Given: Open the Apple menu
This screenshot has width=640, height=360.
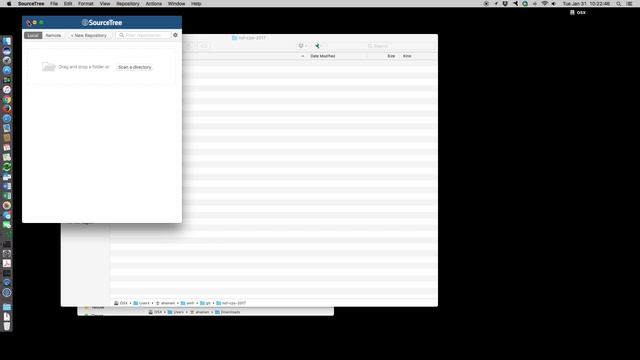Looking at the screenshot, I should (9, 4).
